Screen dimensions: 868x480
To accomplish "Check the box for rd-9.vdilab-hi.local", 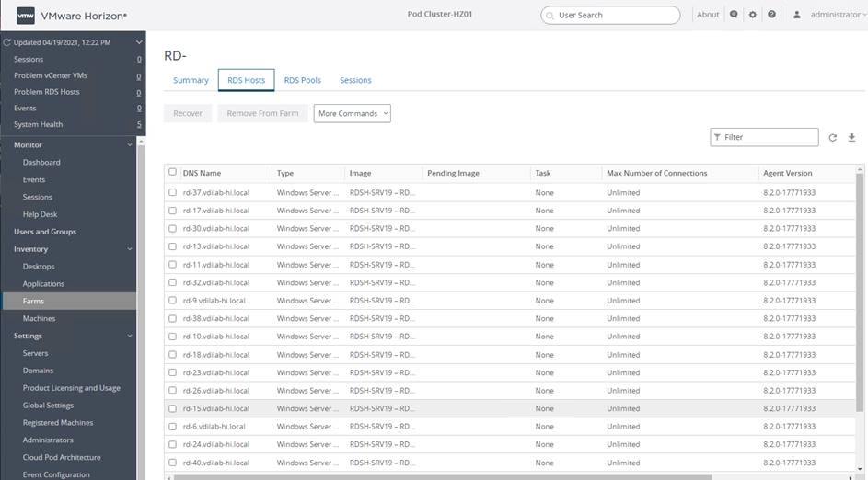I will coord(172,301).
